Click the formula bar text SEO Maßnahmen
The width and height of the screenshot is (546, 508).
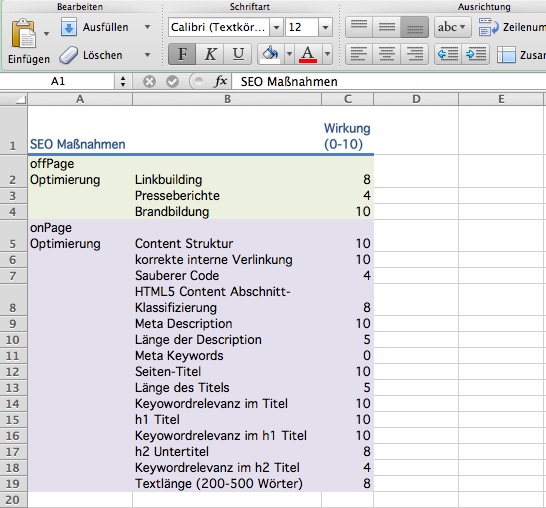coord(289,81)
